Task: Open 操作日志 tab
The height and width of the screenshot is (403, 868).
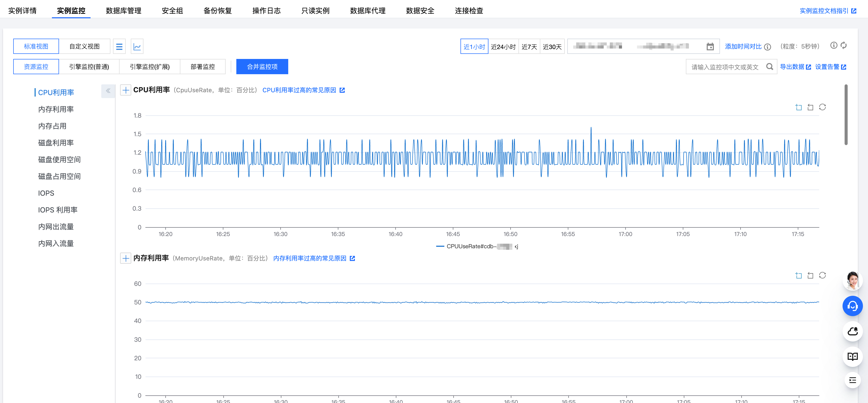Action: coord(267,11)
